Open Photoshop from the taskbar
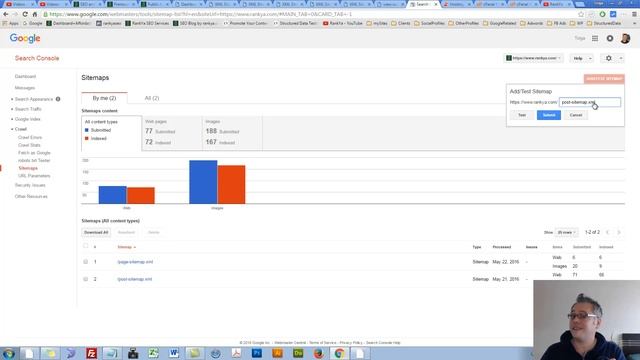 [257, 353]
